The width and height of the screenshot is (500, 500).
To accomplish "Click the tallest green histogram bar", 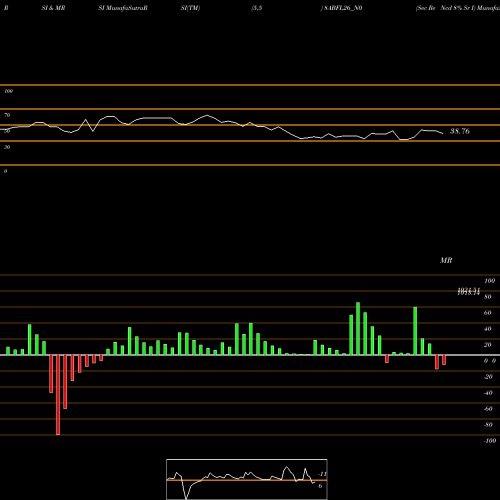I will pyautogui.click(x=358, y=329).
